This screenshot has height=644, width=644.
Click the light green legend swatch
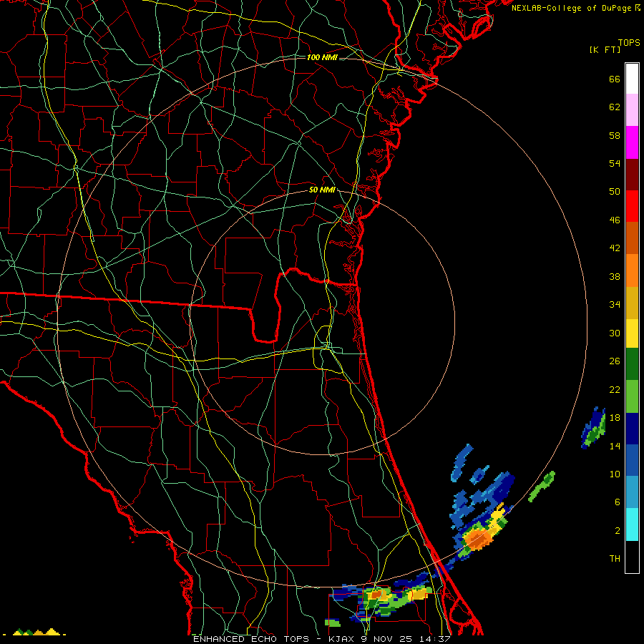632,396
